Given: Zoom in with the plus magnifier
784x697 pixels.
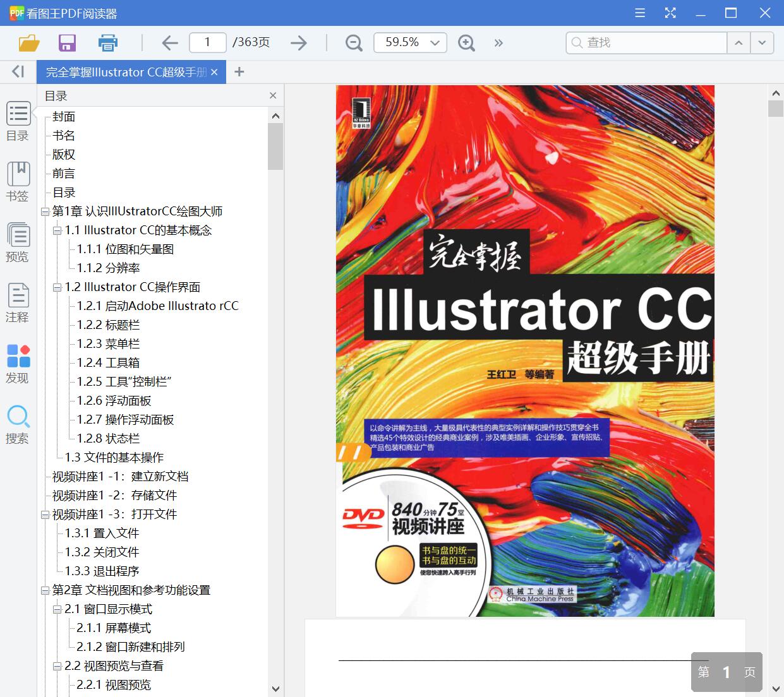Looking at the screenshot, I should coord(466,43).
